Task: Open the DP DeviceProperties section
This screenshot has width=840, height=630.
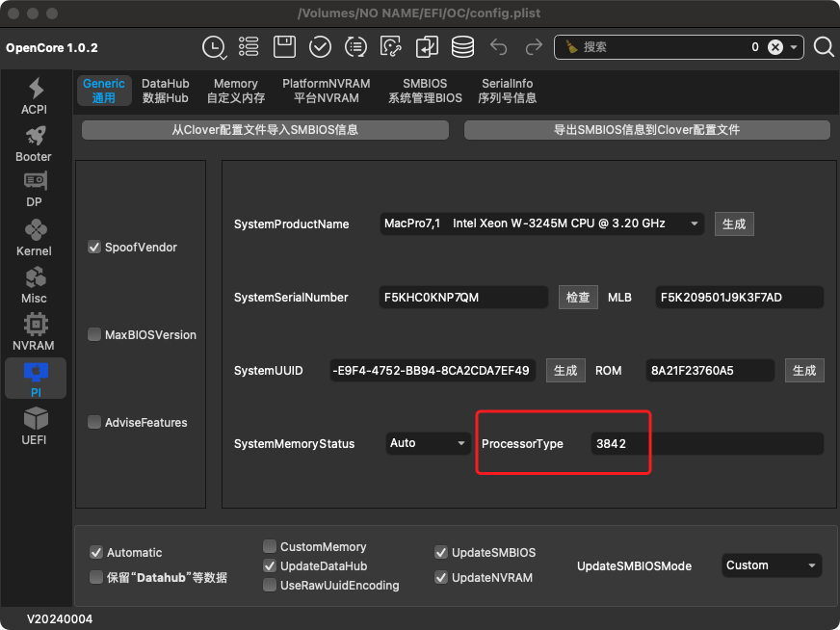Action: (35, 190)
